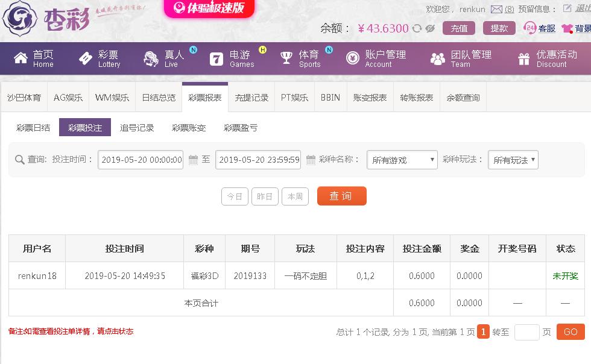The height and width of the screenshot is (364, 591).
Task: Select the 彩票报表 tab
Action: 205,98
